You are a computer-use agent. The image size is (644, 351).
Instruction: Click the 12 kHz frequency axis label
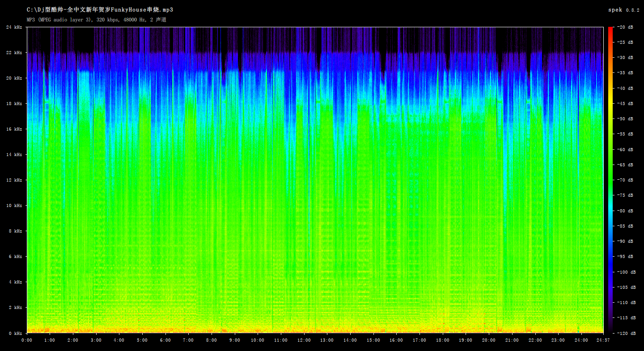coord(14,180)
